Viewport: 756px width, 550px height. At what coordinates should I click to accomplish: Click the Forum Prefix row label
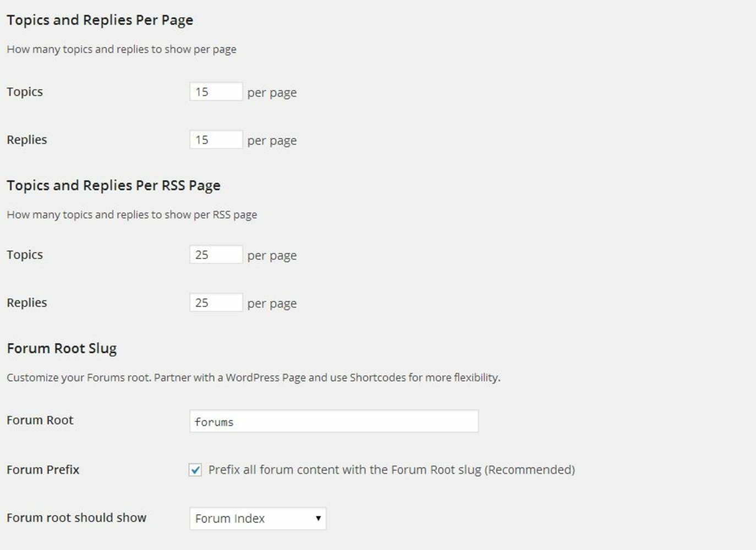tap(43, 470)
